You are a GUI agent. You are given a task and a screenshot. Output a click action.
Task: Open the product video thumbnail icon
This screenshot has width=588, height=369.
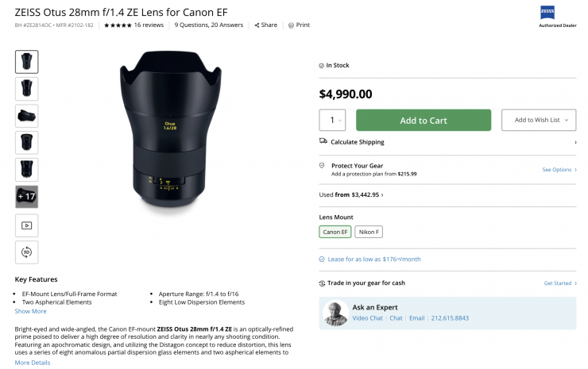click(x=26, y=225)
